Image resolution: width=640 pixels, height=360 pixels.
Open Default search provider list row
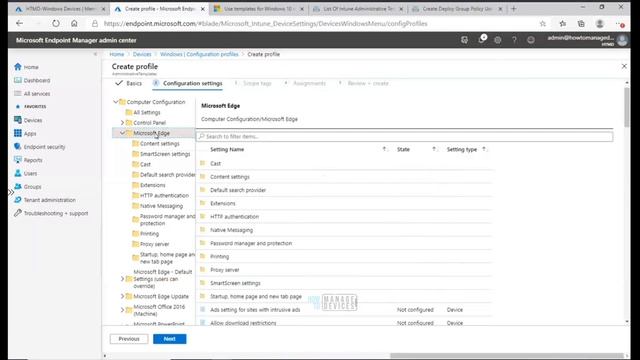(x=345, y=190)
